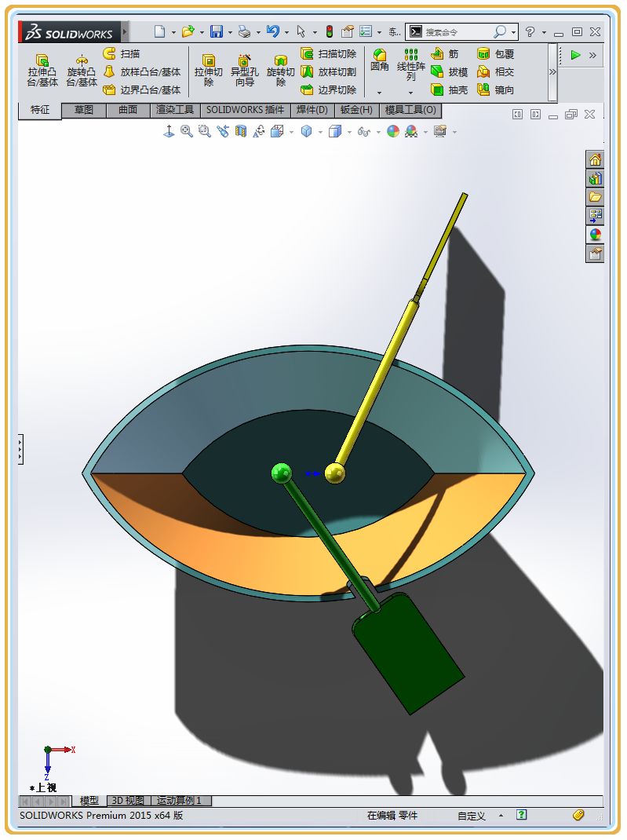Viewport: 627px width, 840px height.
Task: Select 旋转凸台/基体 revolve boss tool
Action: pyautogui.click(x=82, y=70)
